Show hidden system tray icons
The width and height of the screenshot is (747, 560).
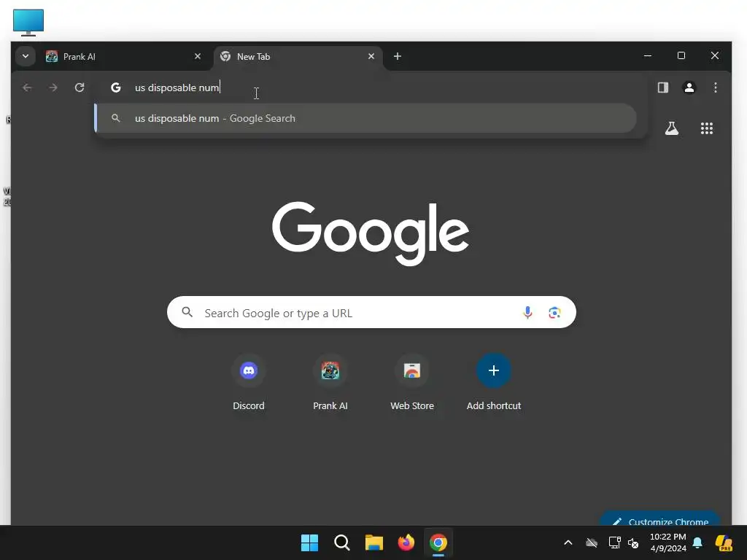[x=568, y=542]
